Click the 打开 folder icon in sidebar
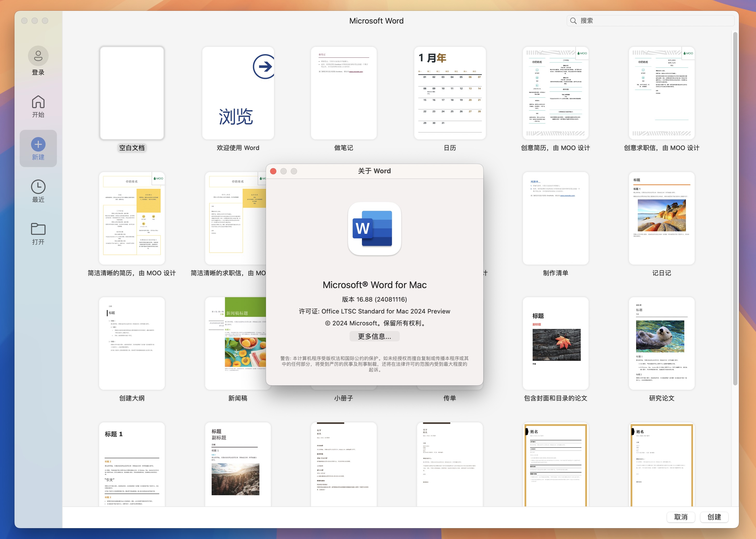This screenshot has width=756, height=539. [x=38, y=229]
